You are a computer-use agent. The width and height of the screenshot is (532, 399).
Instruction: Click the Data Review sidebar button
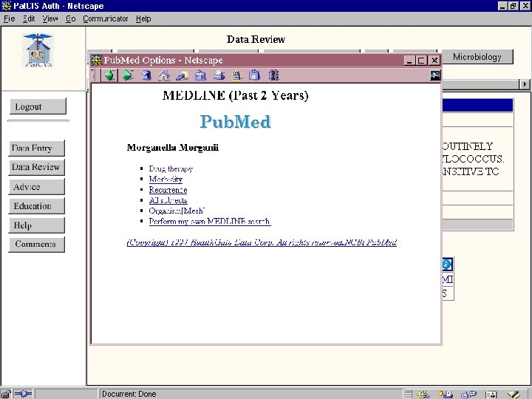point(36,167)
